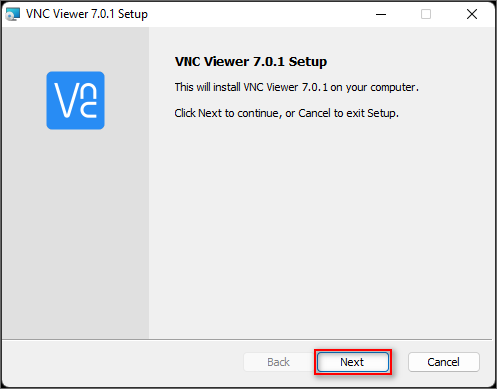Click the empty bottom bar left of Back
The height and width of the screenshot is (389, 497).
(123, 363)
